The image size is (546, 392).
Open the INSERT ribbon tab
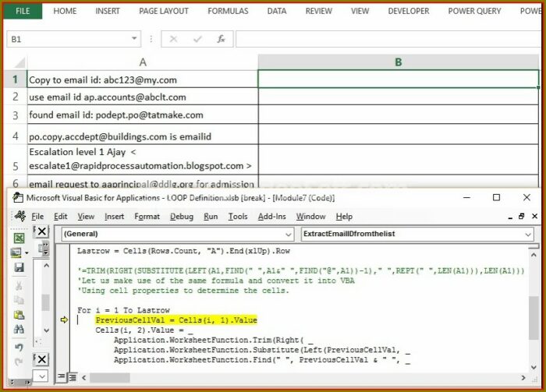point(108,11)
